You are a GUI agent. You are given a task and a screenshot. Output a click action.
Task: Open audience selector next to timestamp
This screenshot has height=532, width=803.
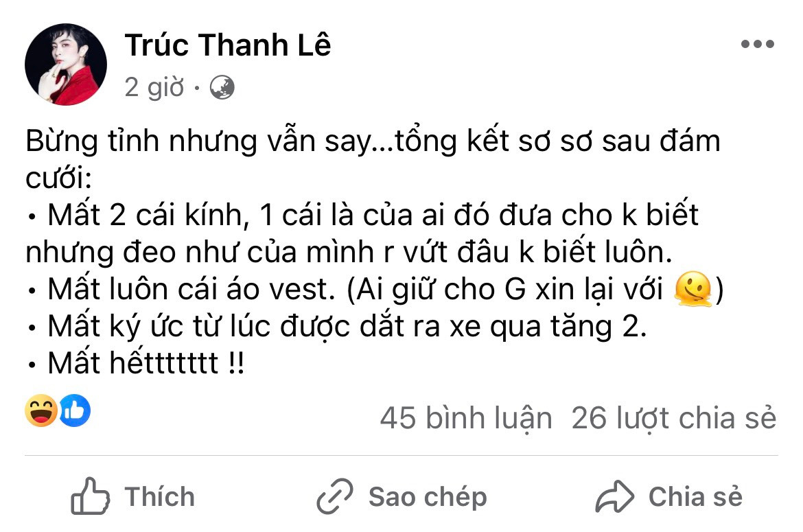(x=223, y=87)
